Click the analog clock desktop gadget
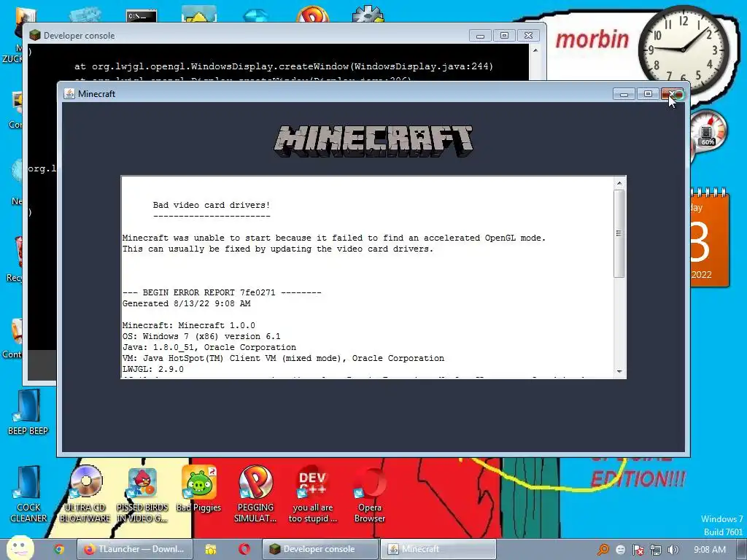The height and width of the screenshot is (560, 747). pos(683,50)
